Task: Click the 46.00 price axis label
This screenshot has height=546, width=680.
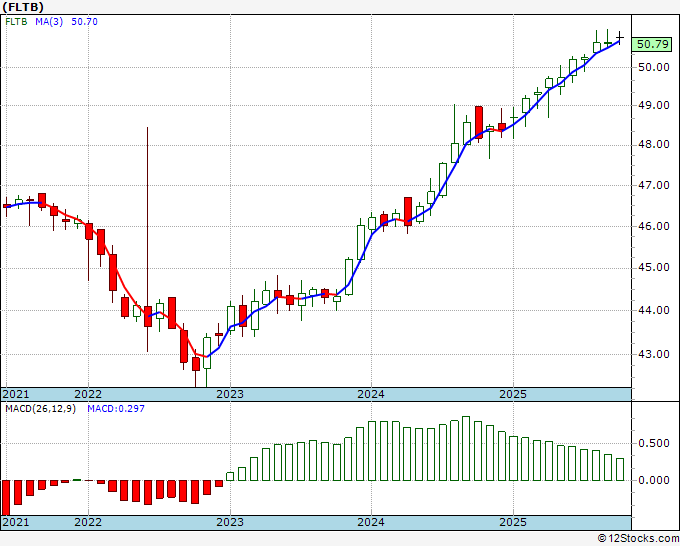Action: point(653,226)
